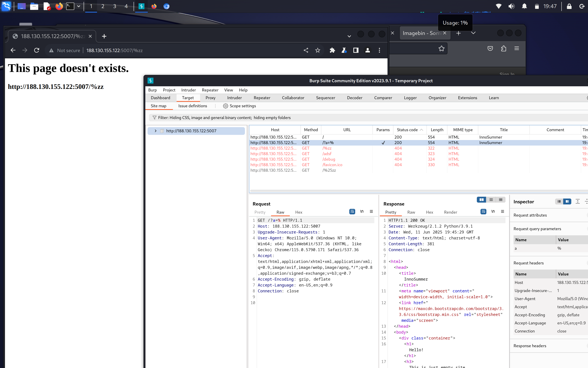Switch to the Repeater tab
The image size is (588, 368).
(x=262, y=98)
